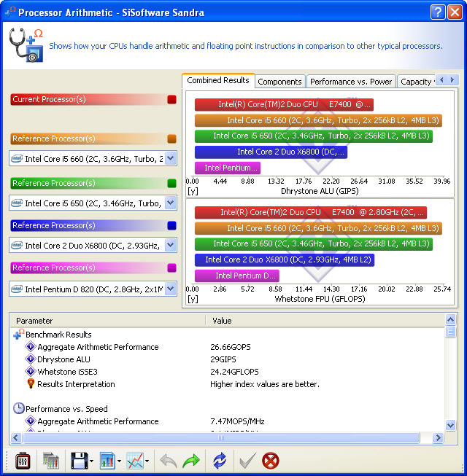This screenshot has height=476, width=467.
Task: Close the Processor Arithmetic window
Action: [455, 12]
